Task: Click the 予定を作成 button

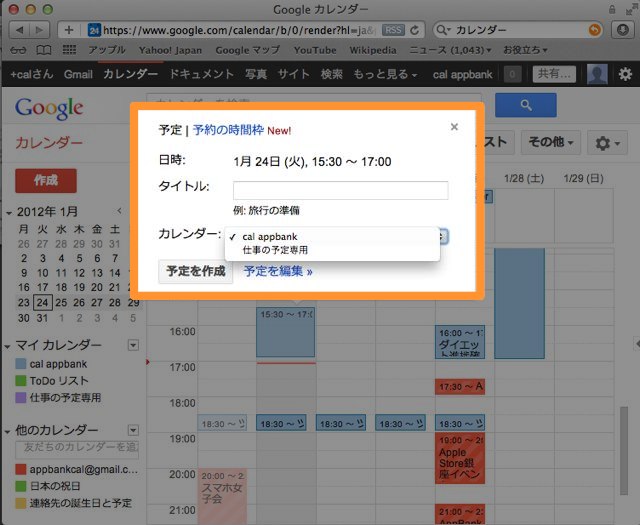Action: 196,271
